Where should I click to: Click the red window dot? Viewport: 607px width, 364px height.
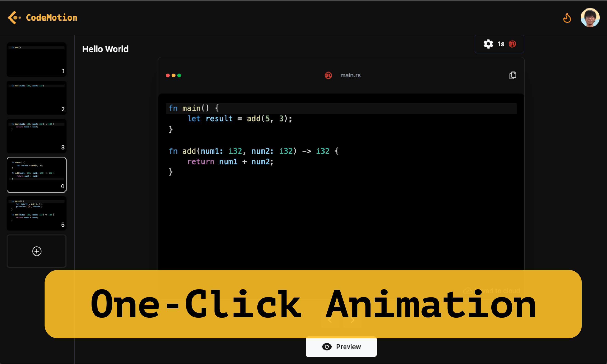click(168, 75)
